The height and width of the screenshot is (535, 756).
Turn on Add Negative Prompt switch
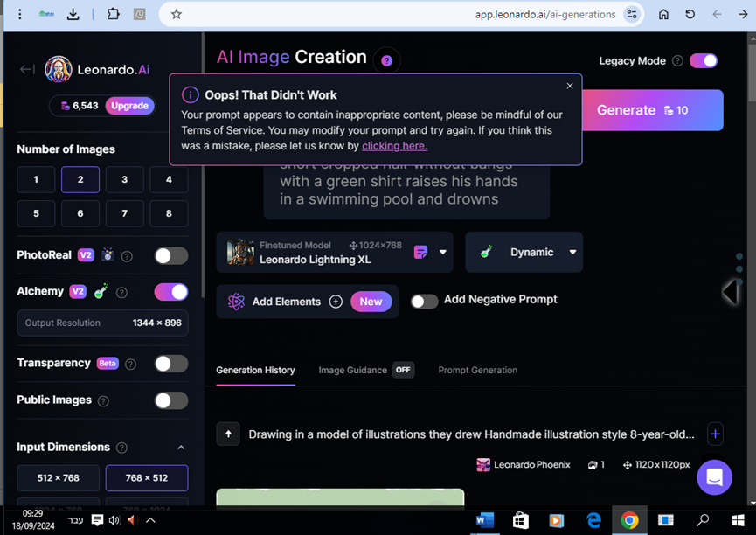coord(424,302)
